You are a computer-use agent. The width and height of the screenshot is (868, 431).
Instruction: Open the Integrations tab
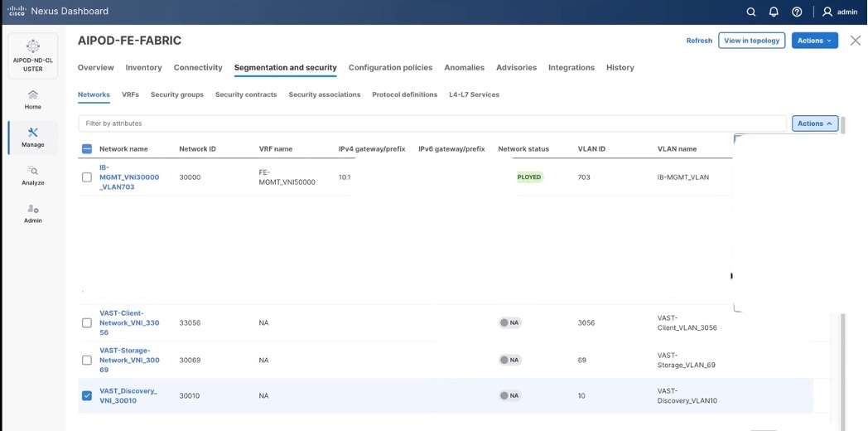coord(571,68)
